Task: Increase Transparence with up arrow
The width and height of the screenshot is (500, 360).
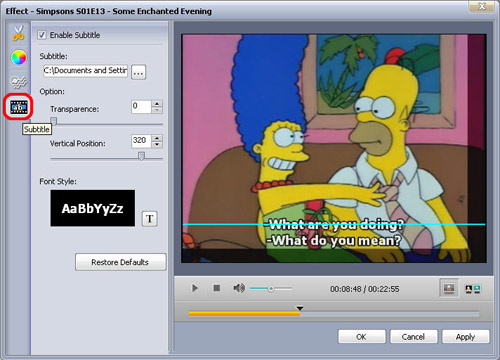Action: point(157,103)
